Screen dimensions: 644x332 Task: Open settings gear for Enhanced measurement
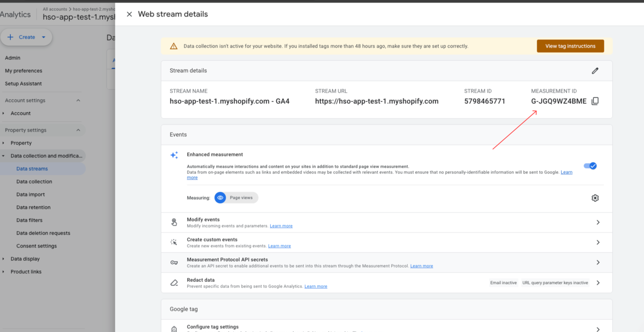[595, 197]
